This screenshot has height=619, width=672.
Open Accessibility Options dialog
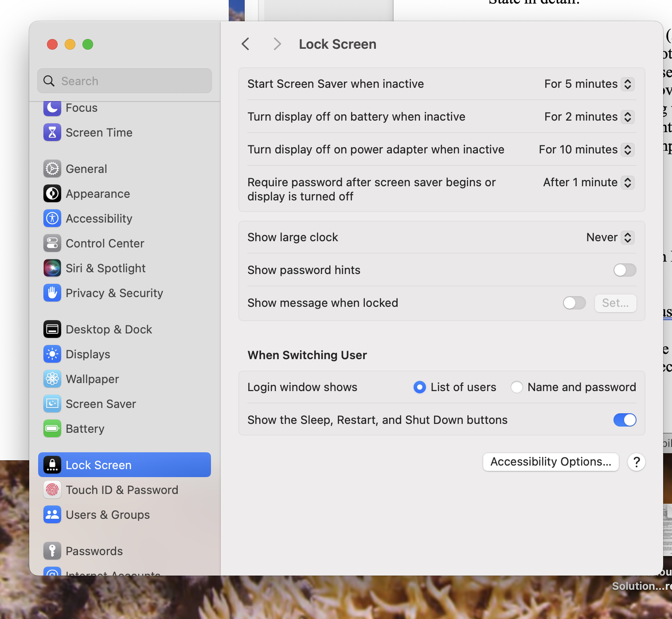[x=551, y=462]
